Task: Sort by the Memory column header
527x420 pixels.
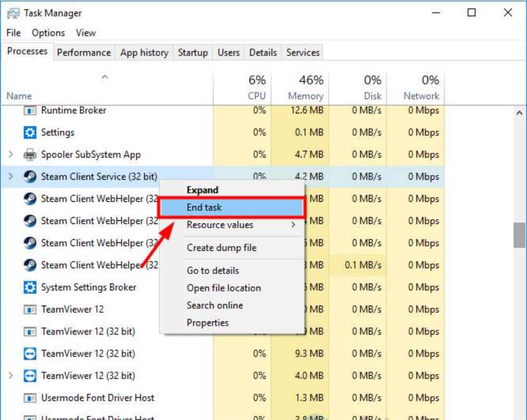Action: click(x=300, y=88)
